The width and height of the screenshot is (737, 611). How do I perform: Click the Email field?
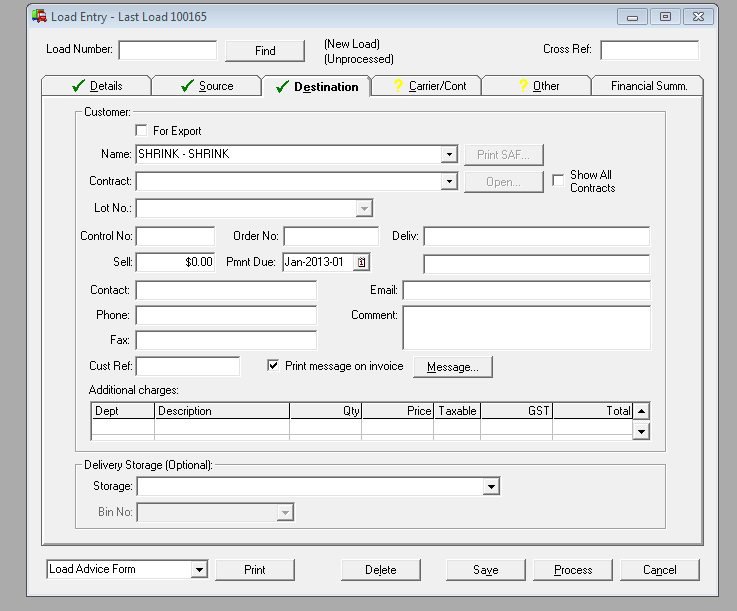(526, 290)
